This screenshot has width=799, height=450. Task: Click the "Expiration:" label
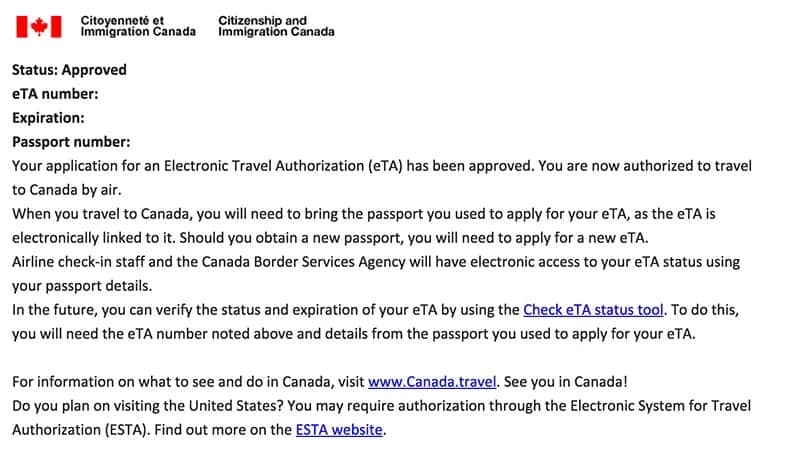click(x=48, y=118)
